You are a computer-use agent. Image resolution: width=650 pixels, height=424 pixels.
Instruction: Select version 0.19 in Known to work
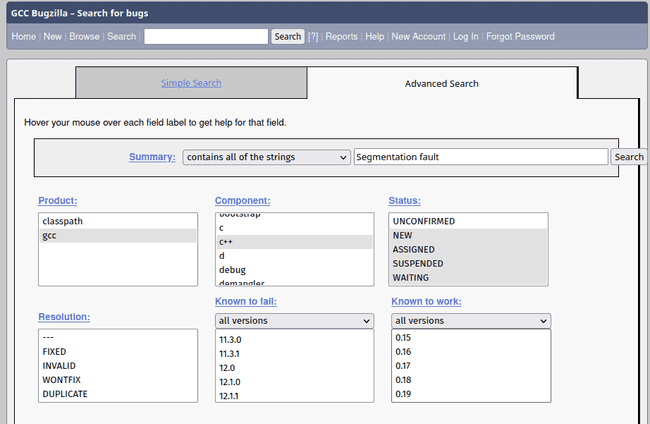coord(471,394)
